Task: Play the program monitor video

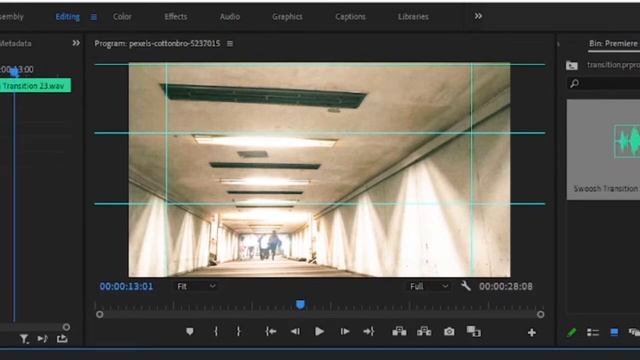Action: coord(320,331)
